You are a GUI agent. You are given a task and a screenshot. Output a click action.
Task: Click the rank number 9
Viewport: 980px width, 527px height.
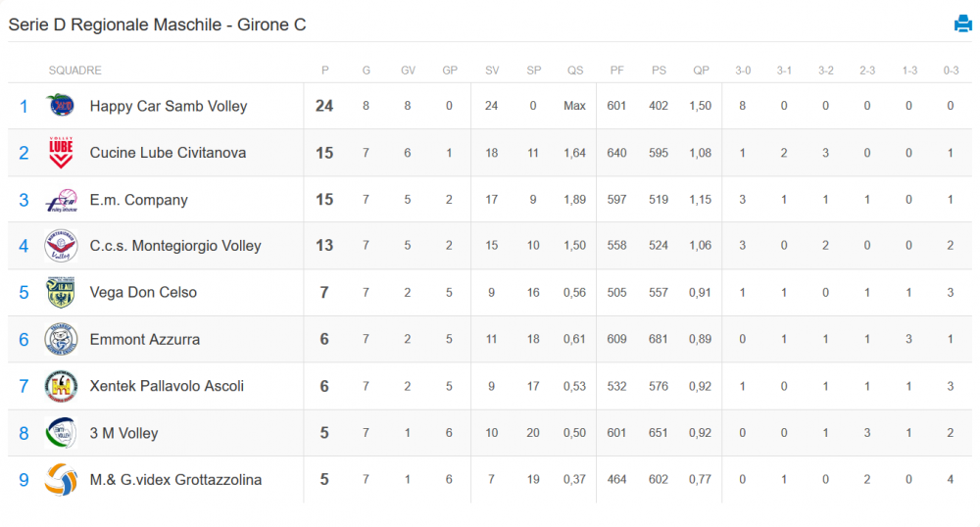point(24,480)
